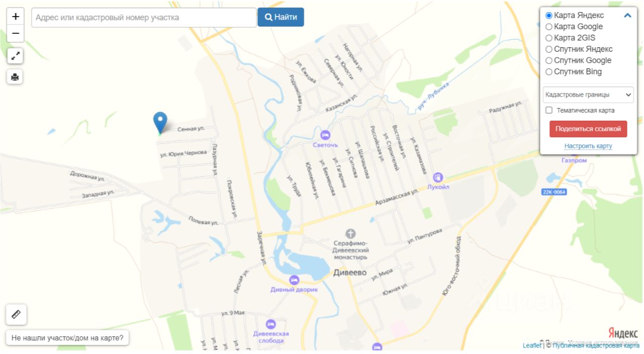Click the Светочь hotel icon
Viewport: 644px width, 354px height.
pos(325,135)
